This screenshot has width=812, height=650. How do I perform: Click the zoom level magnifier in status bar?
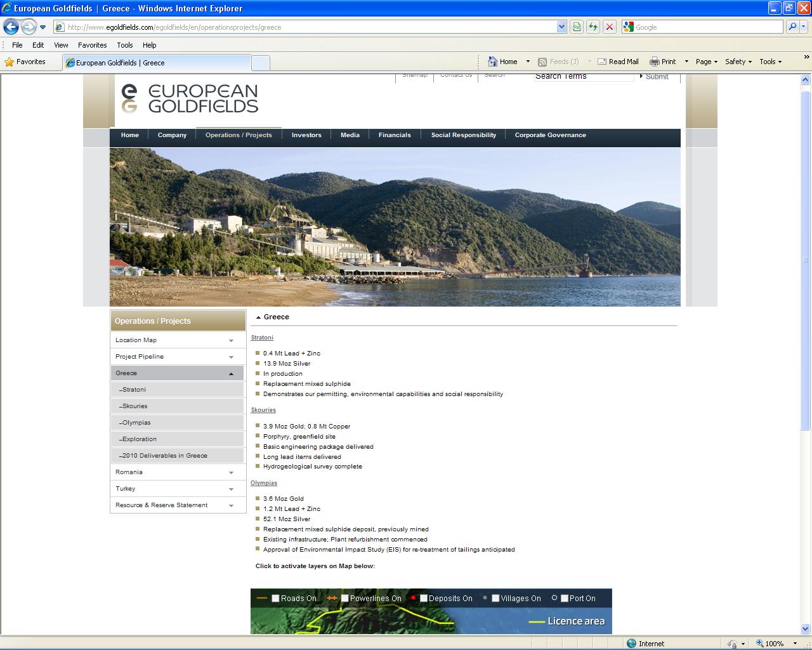(x=759, y=643)
